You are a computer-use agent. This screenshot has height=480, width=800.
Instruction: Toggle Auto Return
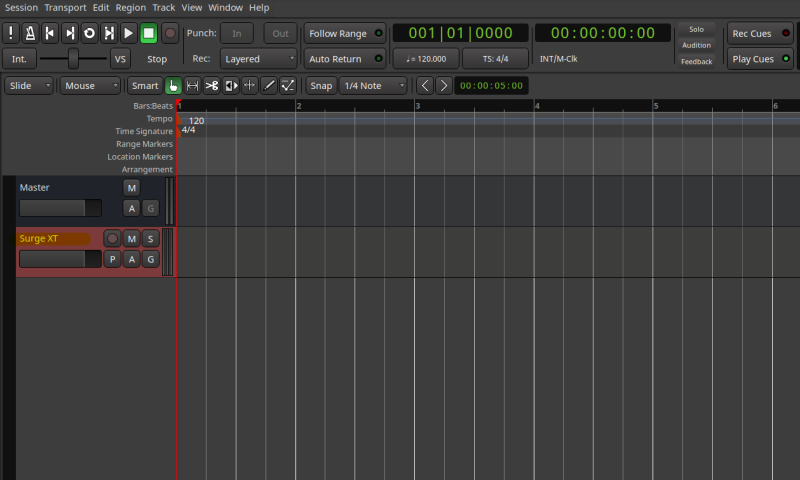(x=345, y=59)
